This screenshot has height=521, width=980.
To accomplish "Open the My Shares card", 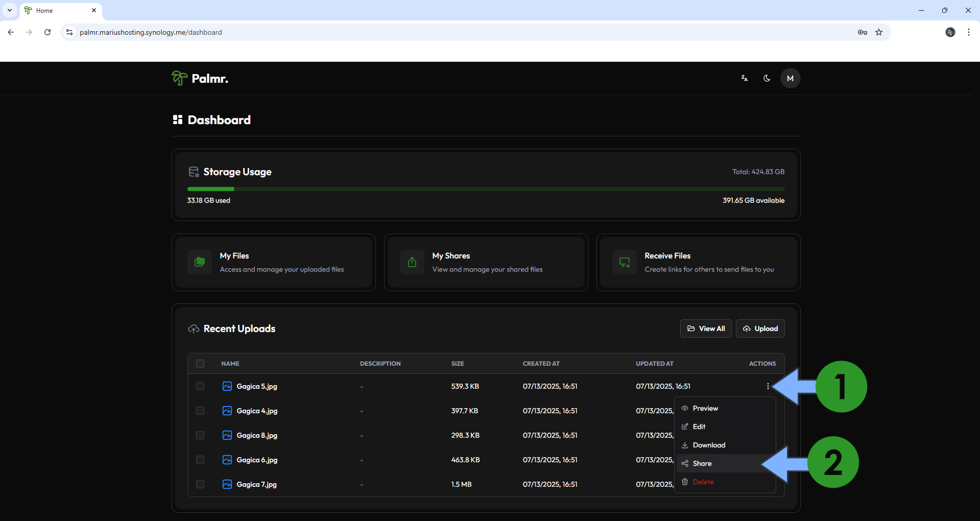I will pos(486,262).
